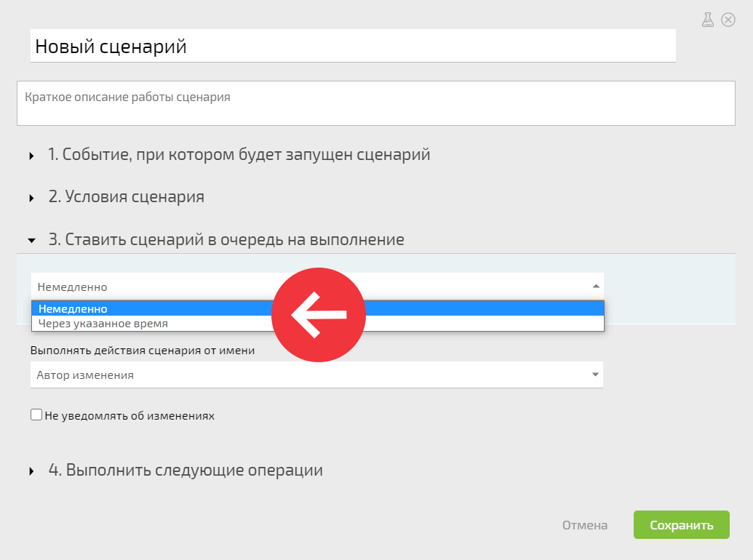The height and width of the screenshot is (560, 753).
Task: Click the flask test icon
Action: 708,20
